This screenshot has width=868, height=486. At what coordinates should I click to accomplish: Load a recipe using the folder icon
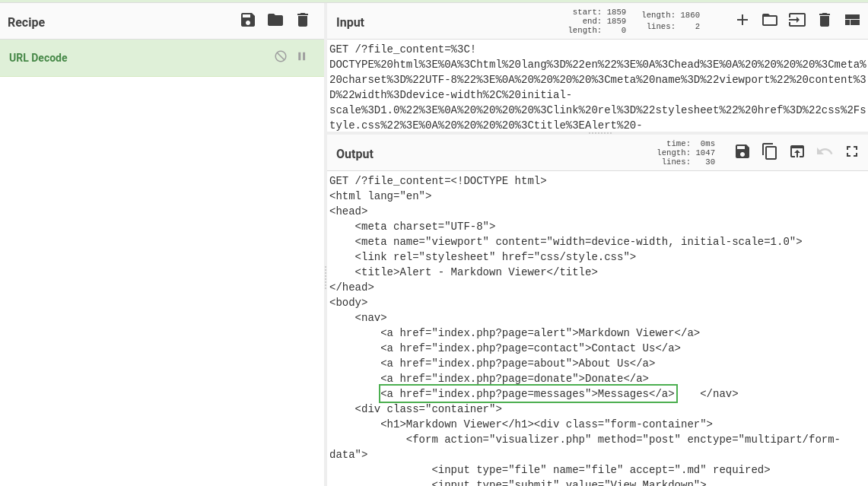pyautogui.click(x=275, y=21)
